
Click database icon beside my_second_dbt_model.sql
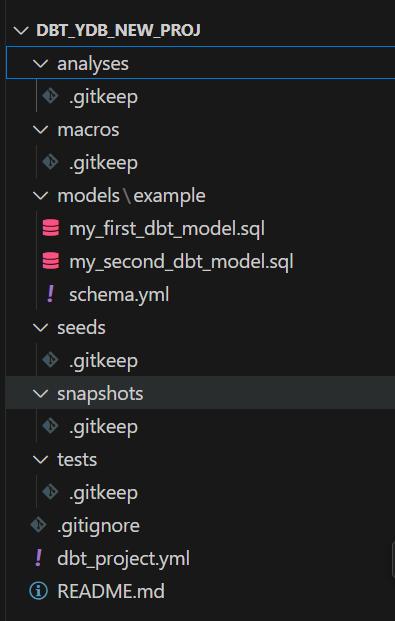(51, 261)
